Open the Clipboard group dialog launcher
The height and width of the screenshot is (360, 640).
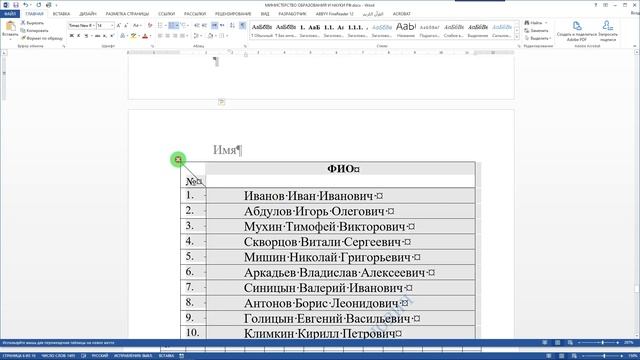click(64, 46)
